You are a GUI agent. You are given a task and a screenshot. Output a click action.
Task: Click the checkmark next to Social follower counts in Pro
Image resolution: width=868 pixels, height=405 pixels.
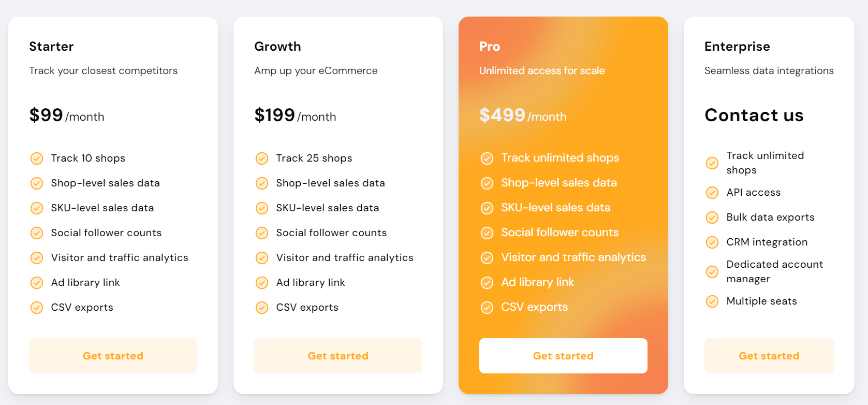487,233
